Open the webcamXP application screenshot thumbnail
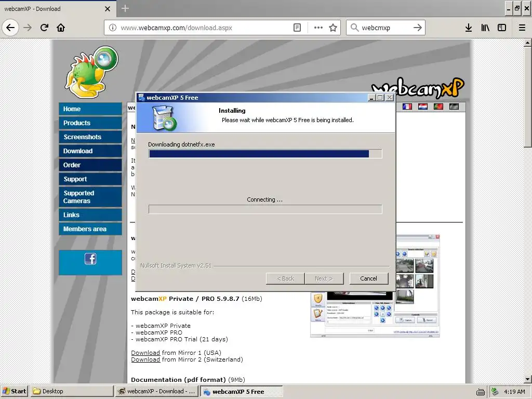This screenshot has height=399, width=532. click(375, 286)
